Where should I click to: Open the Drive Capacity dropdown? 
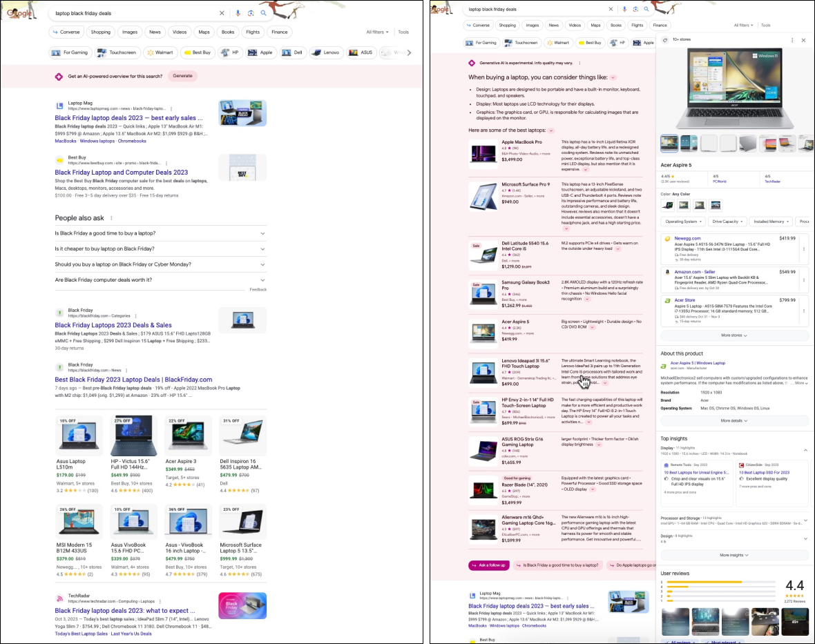point(728,222)
